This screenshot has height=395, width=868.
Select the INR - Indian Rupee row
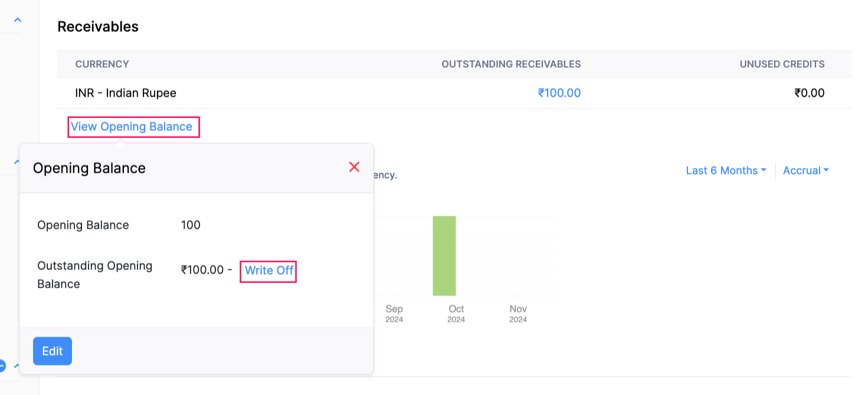point(126,93)
